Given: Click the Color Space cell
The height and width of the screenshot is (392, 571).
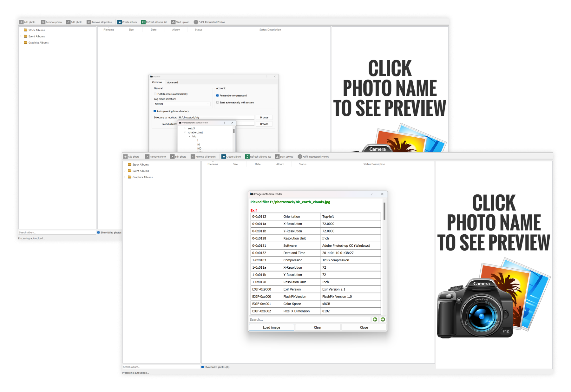Looking at the screenshot, I should [x=301, y=304].
